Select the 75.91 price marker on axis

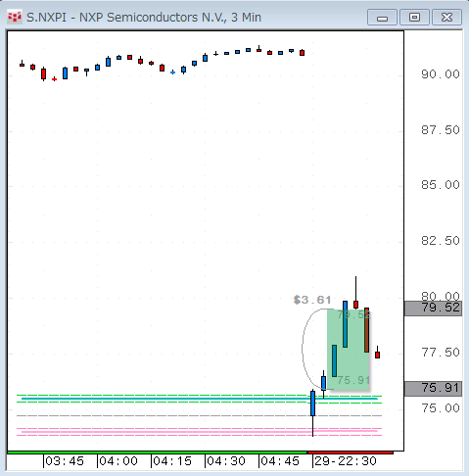pos(433,389)
